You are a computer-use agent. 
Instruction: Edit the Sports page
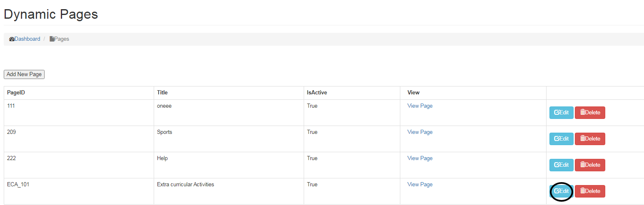(x=561, y=139)
